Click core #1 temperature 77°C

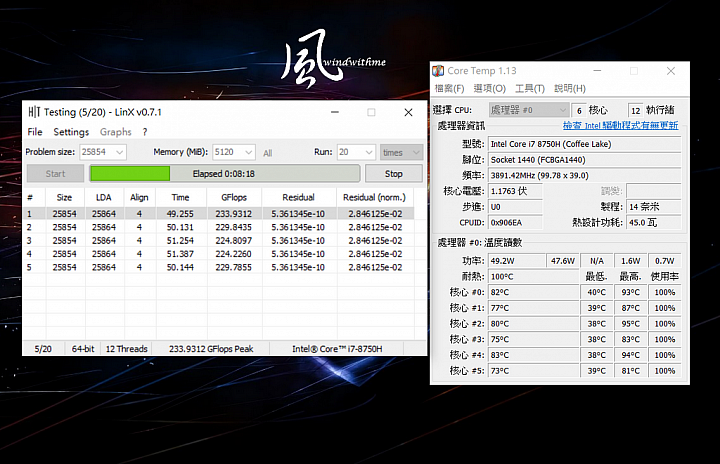click(x=533, y=308)
